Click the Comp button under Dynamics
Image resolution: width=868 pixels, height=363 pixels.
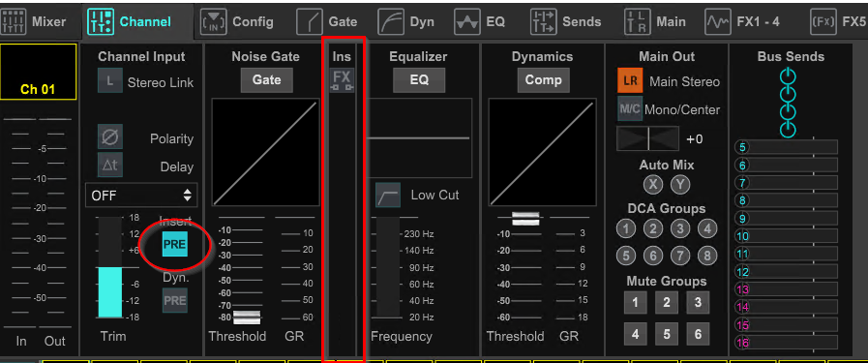[543, 80]
